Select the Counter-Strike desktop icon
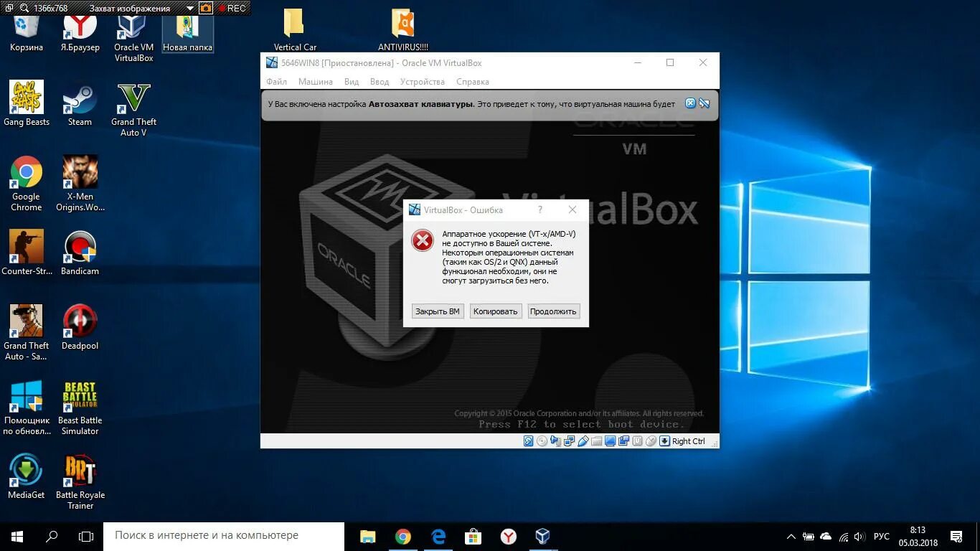 pyautogui.click(x=27, y=253)
